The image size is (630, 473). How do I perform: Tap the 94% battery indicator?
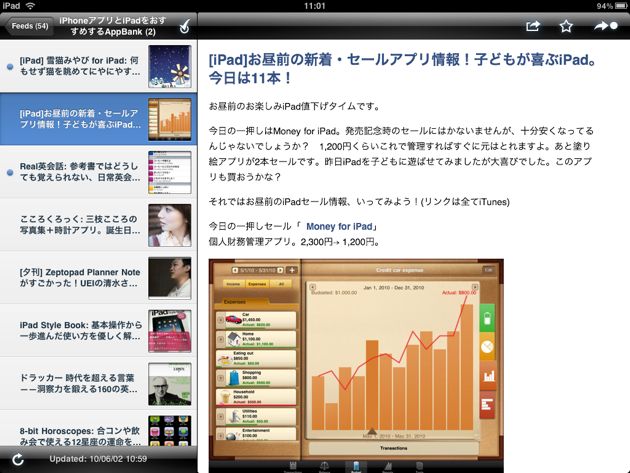click(612, 6)
